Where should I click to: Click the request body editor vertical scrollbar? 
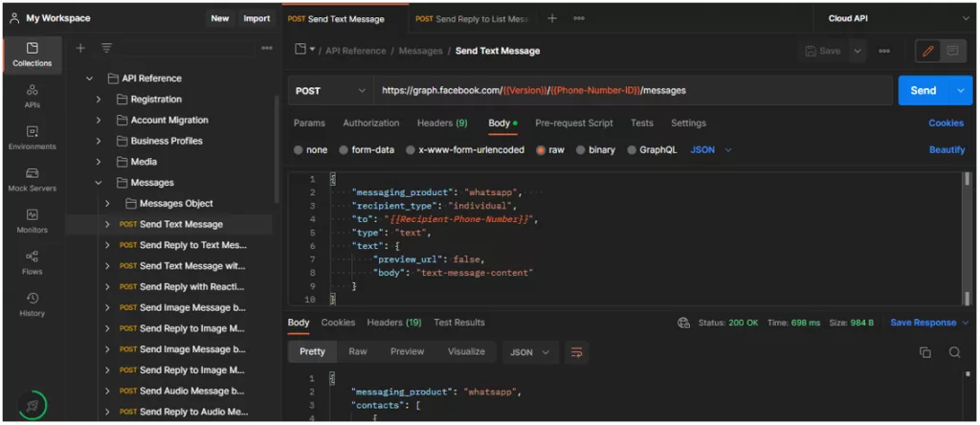point(968,239)
